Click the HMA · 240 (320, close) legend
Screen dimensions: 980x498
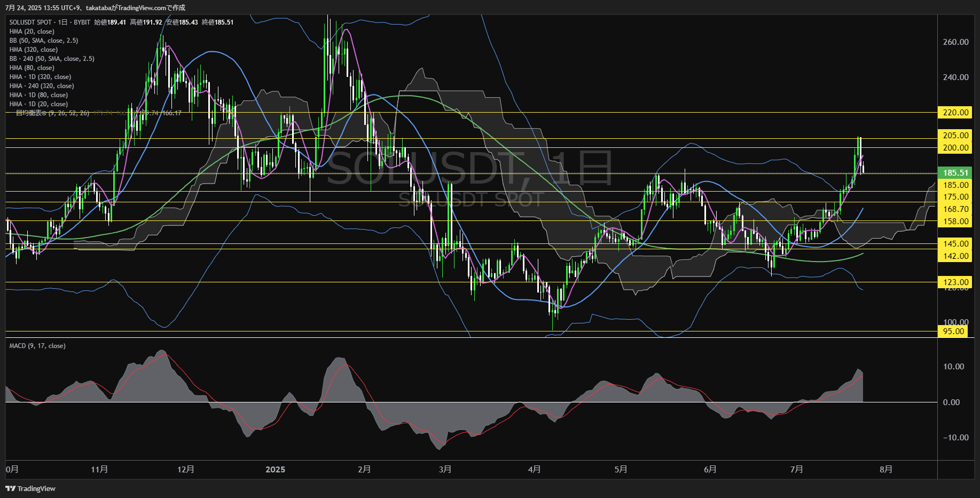click(42, 86)
